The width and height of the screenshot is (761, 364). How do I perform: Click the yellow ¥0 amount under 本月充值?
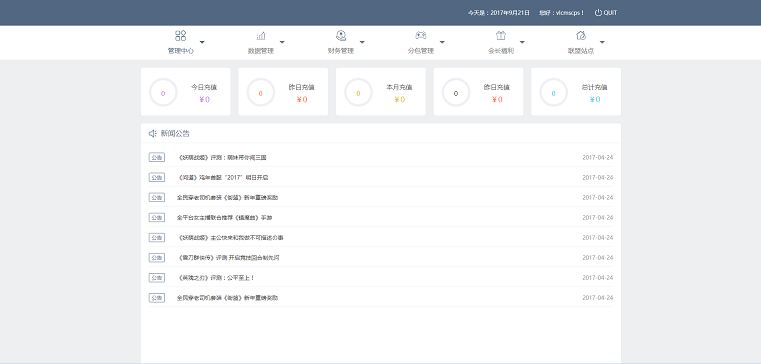click(399, 99)
